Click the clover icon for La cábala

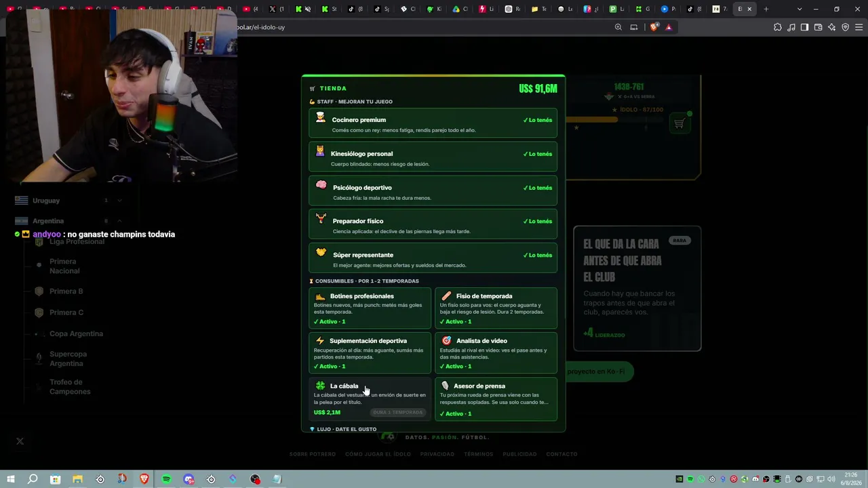[x=320, y=386]
